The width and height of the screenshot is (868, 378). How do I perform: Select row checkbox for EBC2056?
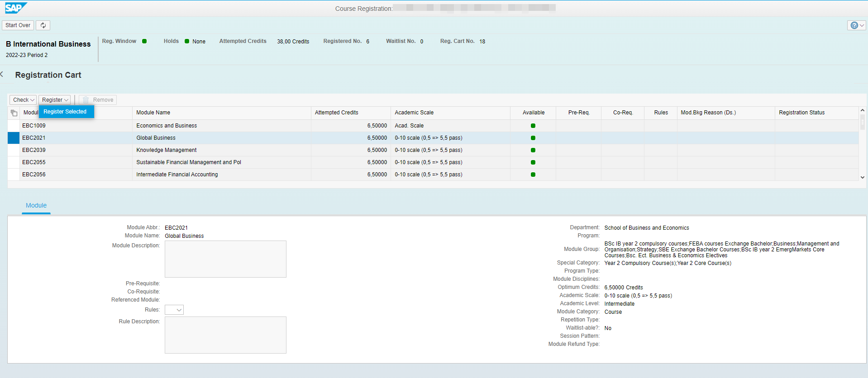pos(14,175)
